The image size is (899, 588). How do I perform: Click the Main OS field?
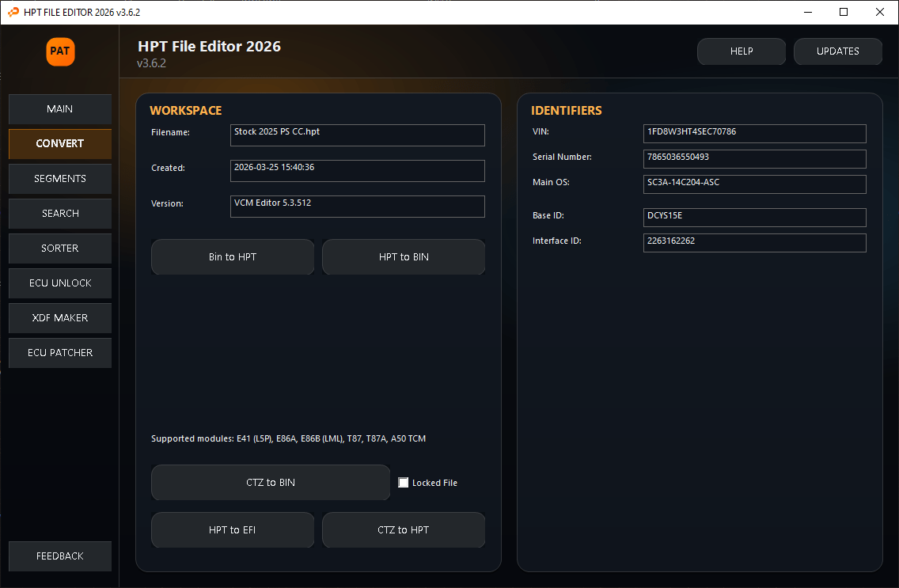pos(754,184)
